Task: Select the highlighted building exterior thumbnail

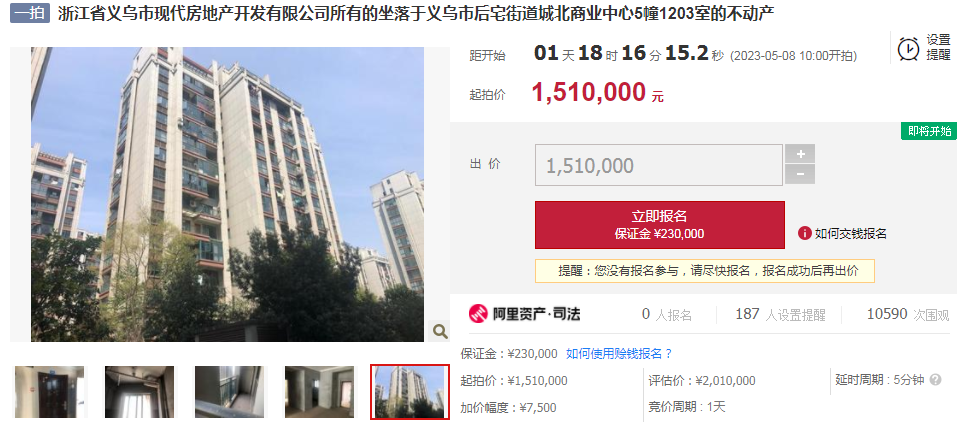Action: point(410,392)
